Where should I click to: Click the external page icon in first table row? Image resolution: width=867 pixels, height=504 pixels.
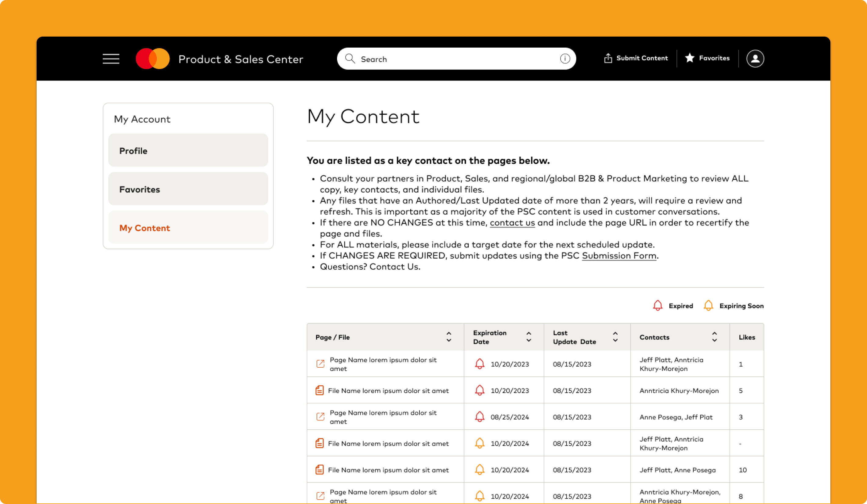click(x=320, y=364)
